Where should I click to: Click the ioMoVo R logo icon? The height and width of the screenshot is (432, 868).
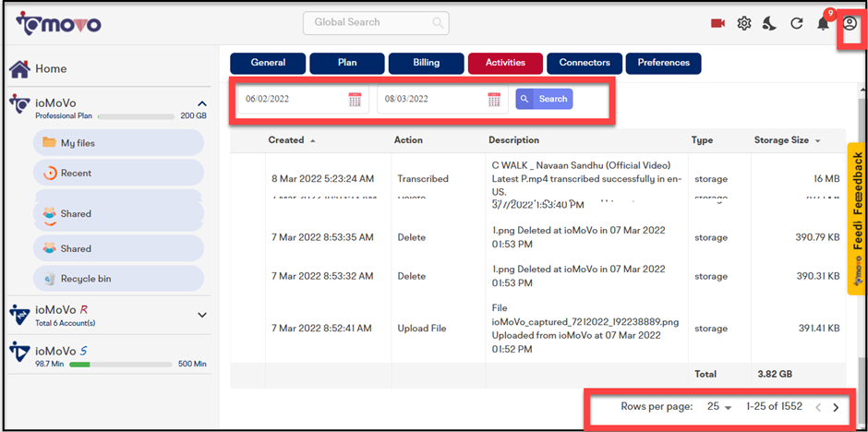[19, 314]
